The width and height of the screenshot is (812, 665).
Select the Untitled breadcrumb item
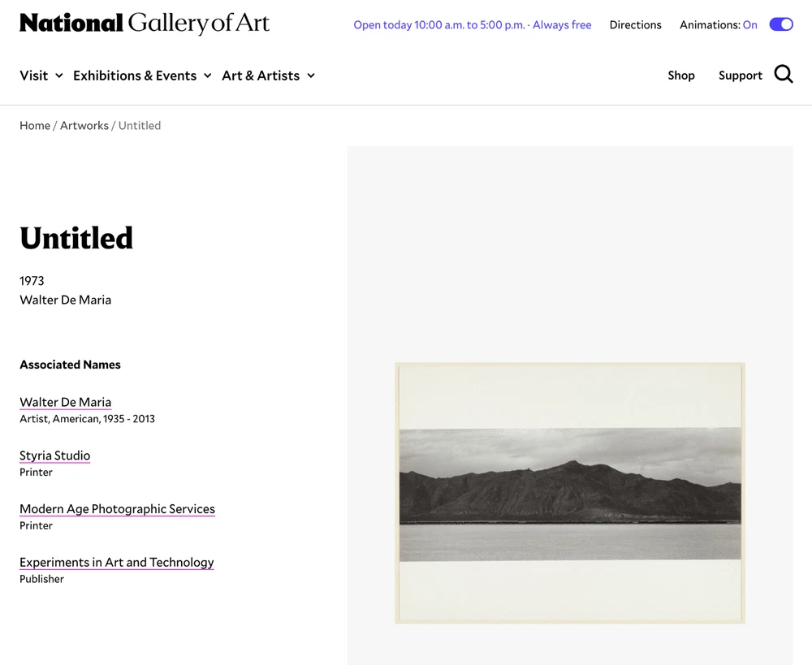(x=140, y=125)
